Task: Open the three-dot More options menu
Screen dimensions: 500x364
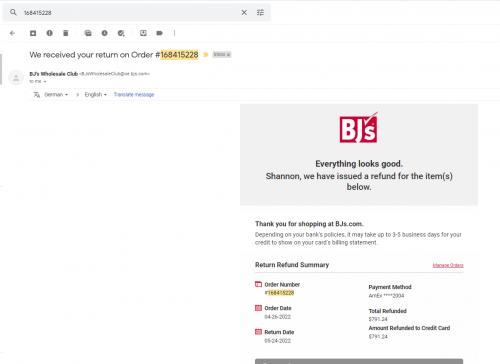Action: pyautogui.click(x=174, y=33)
